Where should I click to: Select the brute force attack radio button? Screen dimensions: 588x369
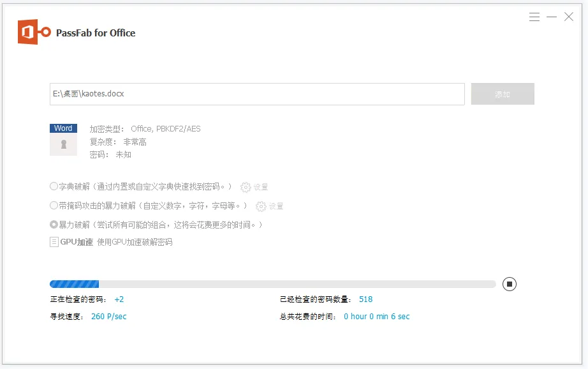pos(54,225)
